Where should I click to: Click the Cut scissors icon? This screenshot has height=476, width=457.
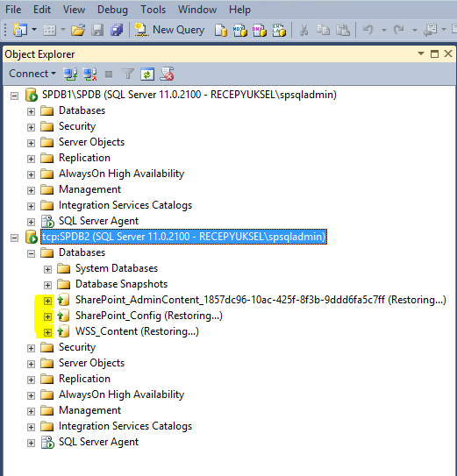click(x=303, y=30)
